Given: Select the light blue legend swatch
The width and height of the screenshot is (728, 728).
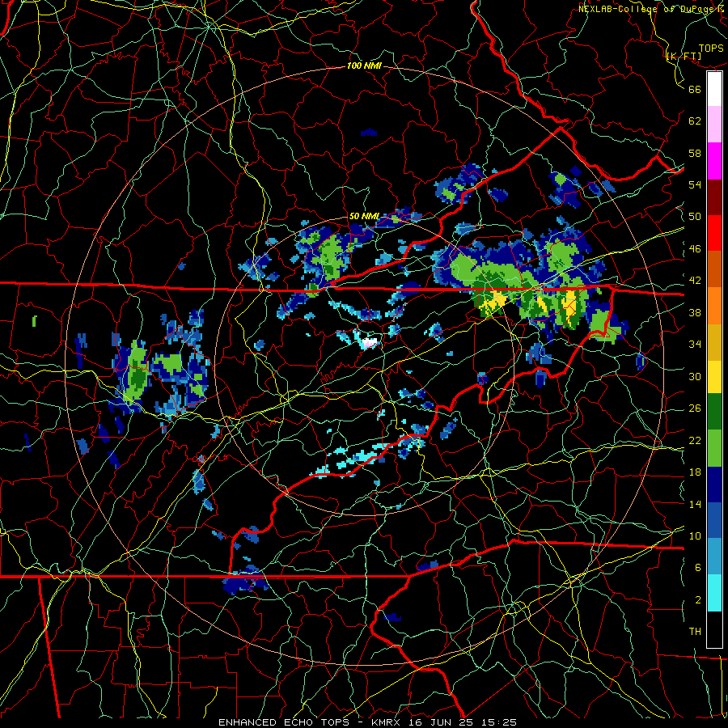Looking at the screenshot, I should [714, 557].
